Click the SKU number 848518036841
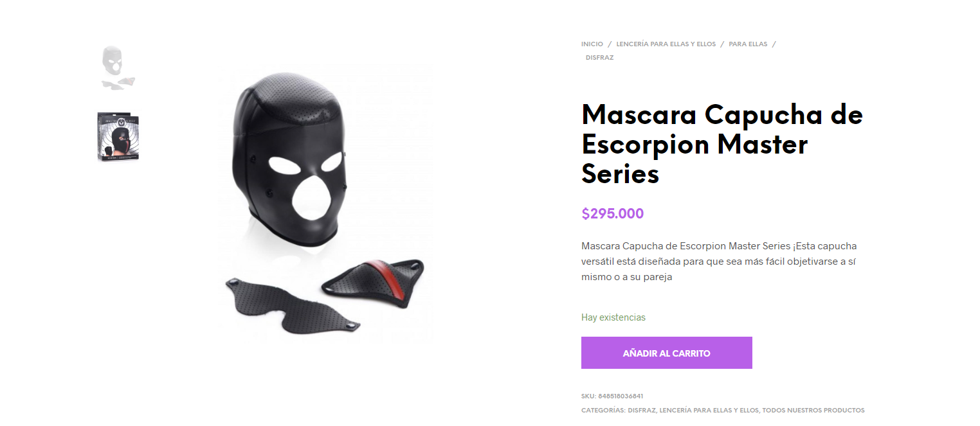The height and width of the screenshot is (426, 980). tap(621, 396)
